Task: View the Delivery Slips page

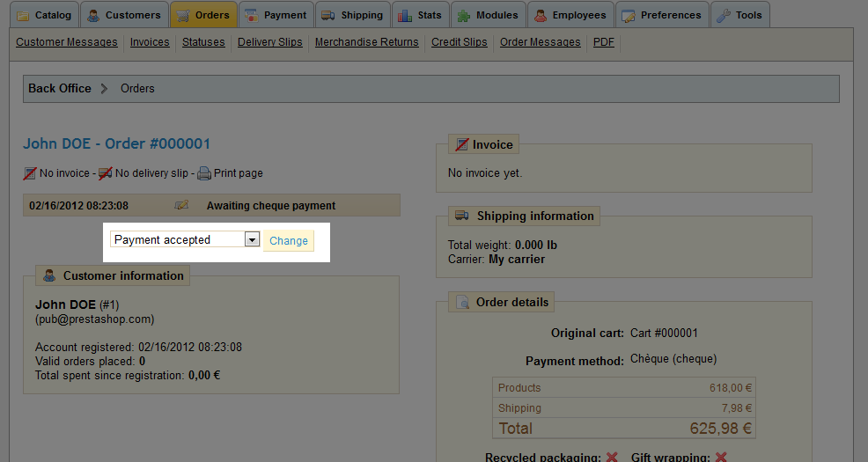Action: [269, 42]
